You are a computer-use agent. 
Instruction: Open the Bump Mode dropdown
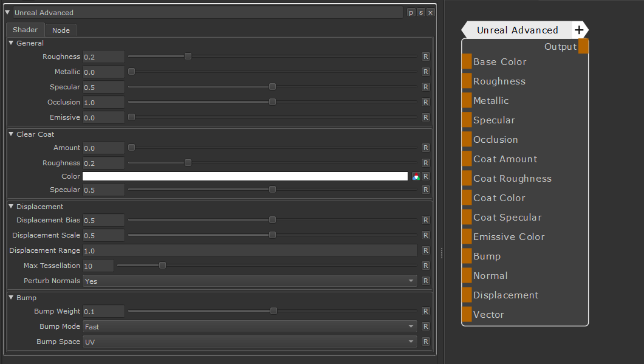click(250, 326)
